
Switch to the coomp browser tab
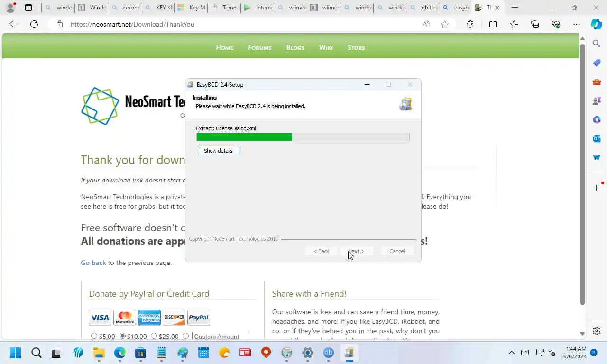click(126, 8)
